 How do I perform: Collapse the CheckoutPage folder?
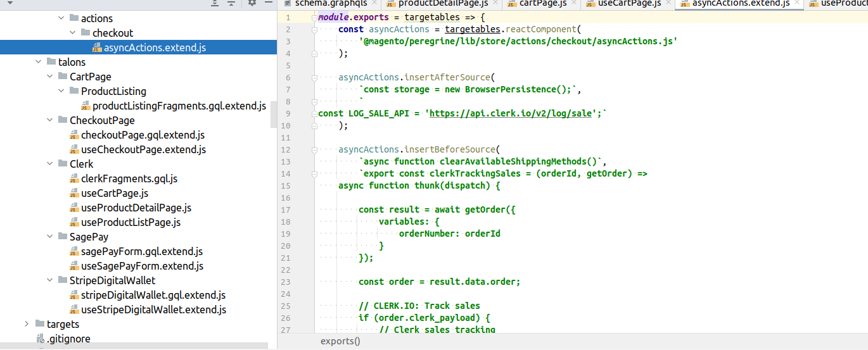(x=49, y=120)
